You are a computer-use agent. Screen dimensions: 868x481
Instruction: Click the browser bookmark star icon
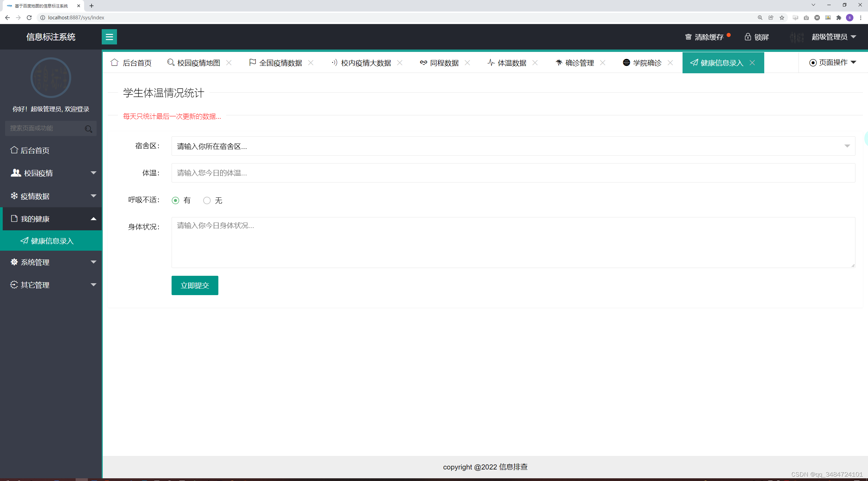point(782,18)
